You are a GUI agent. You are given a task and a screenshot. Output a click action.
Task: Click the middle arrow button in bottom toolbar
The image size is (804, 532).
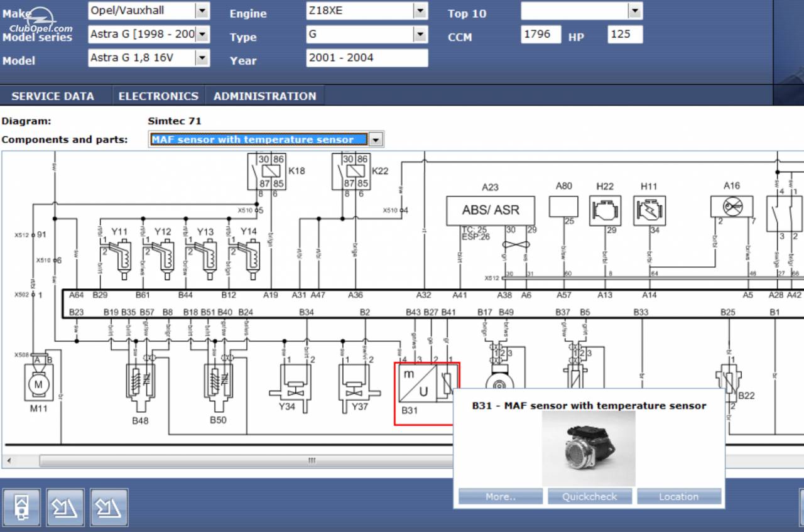pyautogui.click(x=65, y=508)
